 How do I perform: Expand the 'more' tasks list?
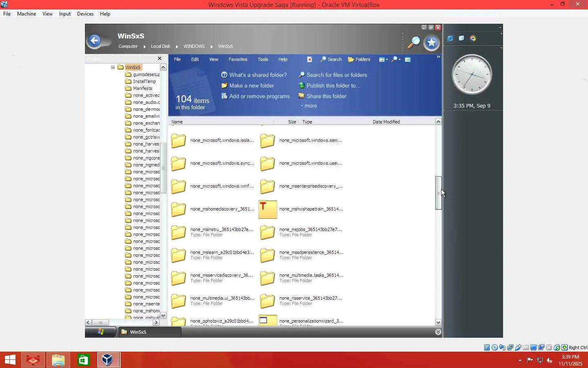click(x=309, y=106)
